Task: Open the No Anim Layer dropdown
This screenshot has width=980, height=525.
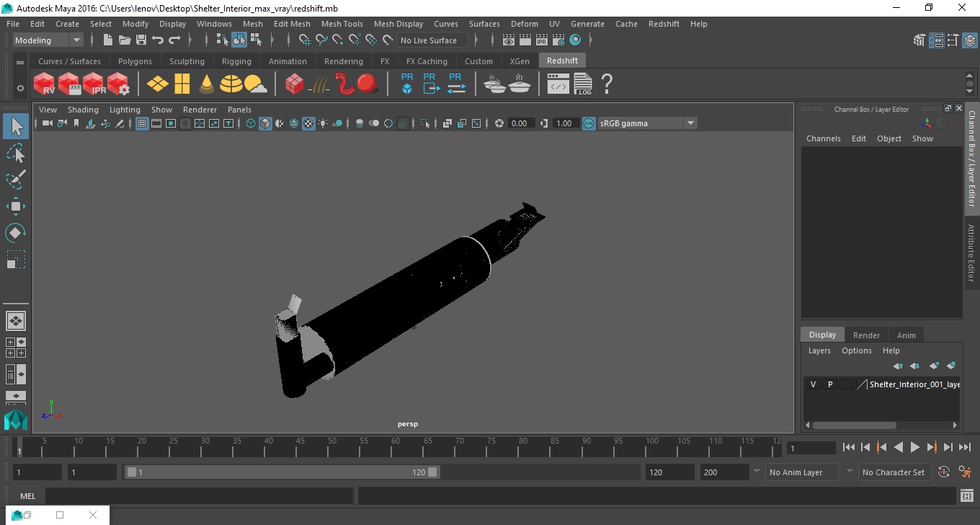Action: 801,472
